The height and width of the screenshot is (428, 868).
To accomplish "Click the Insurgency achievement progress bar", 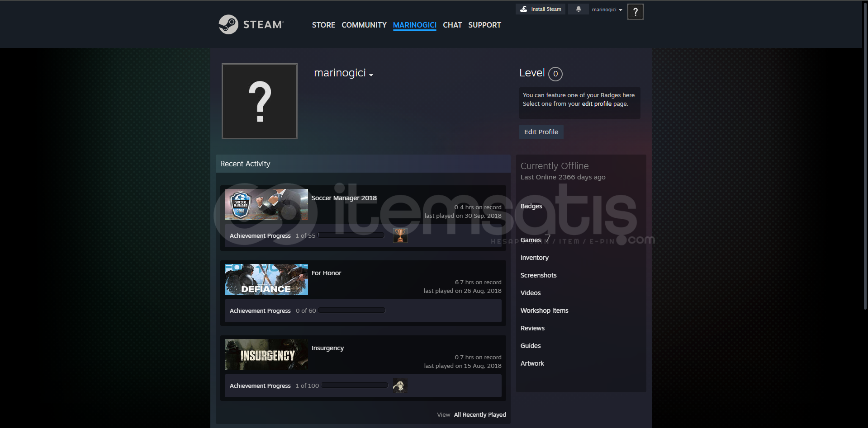I will 355,385.
